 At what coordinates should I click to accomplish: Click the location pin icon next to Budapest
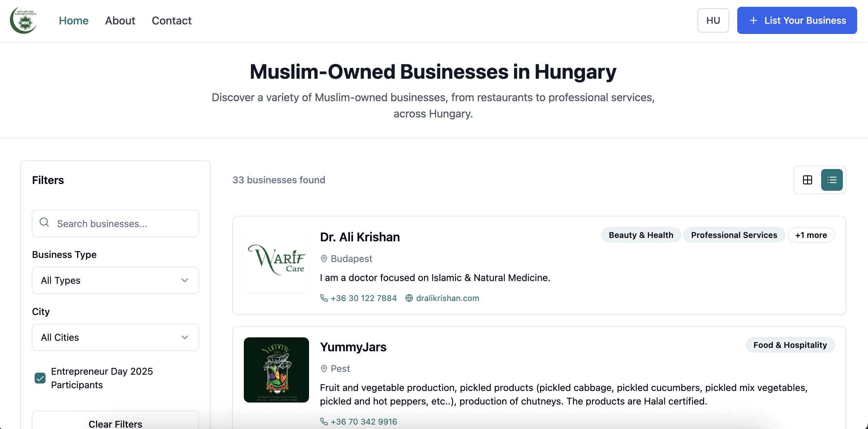tap(324, 259)
